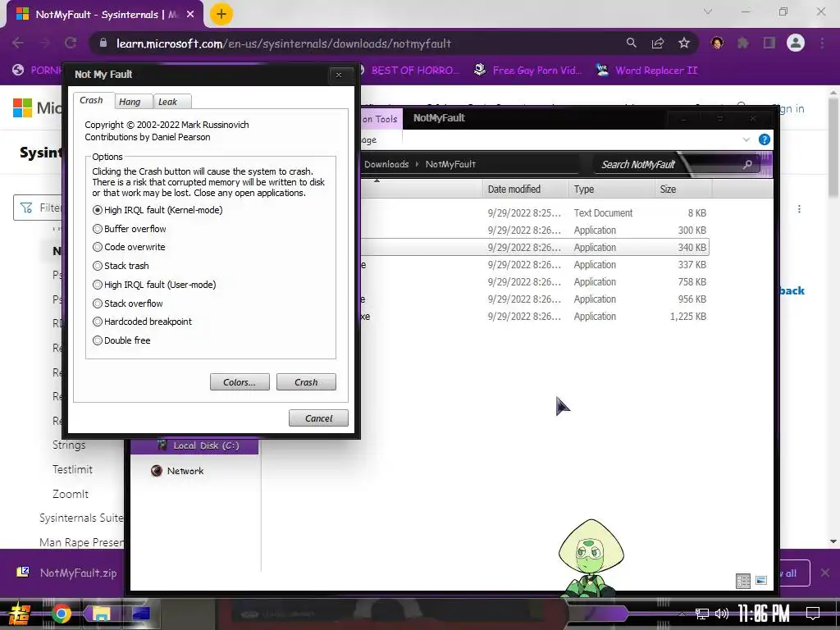Screen dimensions: 840x630
Task: Reload the learn.microsoft.com page
Action: click(x=71, y=43)
